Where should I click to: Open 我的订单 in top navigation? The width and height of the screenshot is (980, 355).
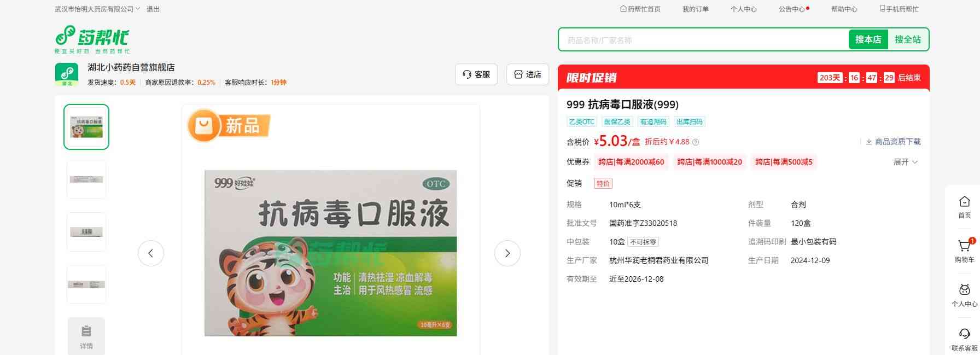695,9
